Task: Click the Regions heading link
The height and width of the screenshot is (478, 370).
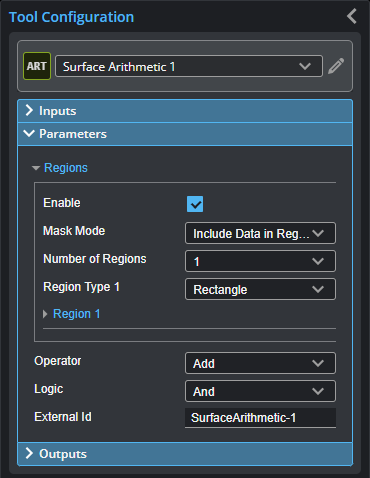Action: click(x=66, y=168)
